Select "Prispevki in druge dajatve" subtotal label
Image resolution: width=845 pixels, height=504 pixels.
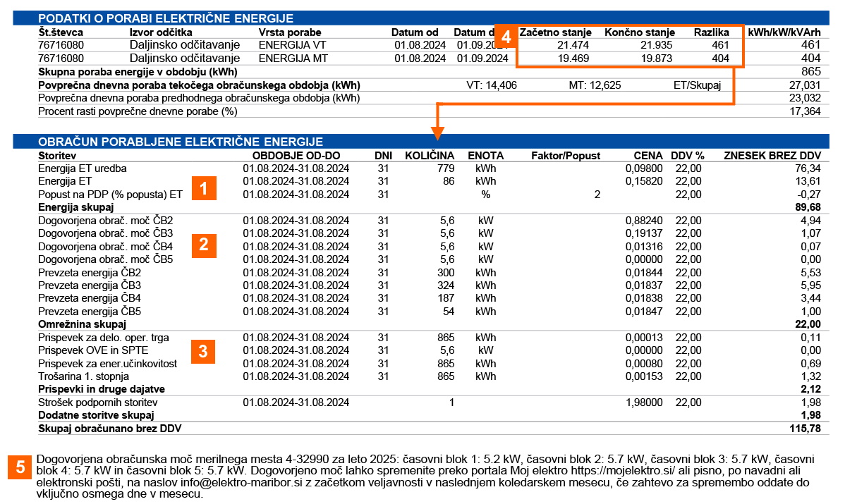pos(102,389)
